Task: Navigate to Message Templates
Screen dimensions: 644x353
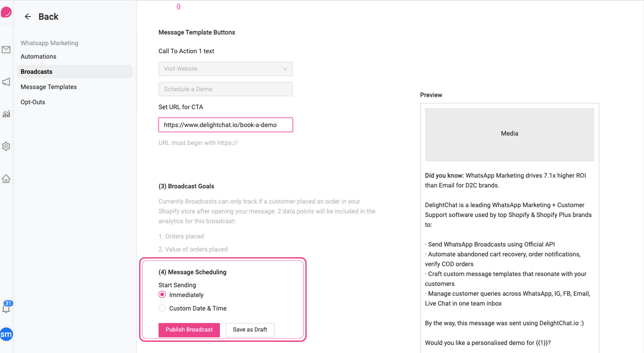Action: (x=48, y=86)
